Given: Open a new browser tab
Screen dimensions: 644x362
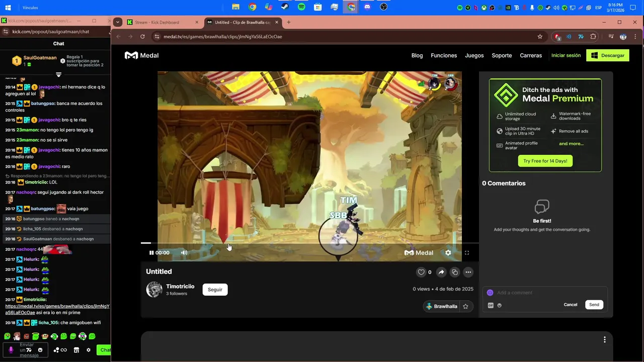Looking at the screenshot, I should (288, 22).
